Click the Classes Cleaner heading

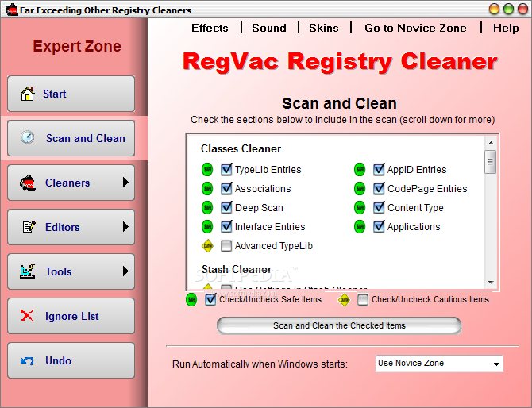241,148
